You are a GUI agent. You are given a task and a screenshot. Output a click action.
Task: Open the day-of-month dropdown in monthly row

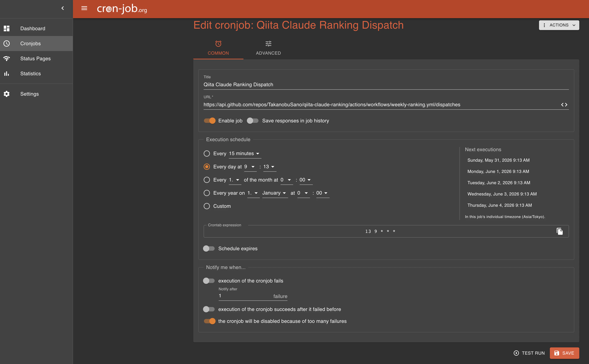pyautogui.click(x=235, y=180)
